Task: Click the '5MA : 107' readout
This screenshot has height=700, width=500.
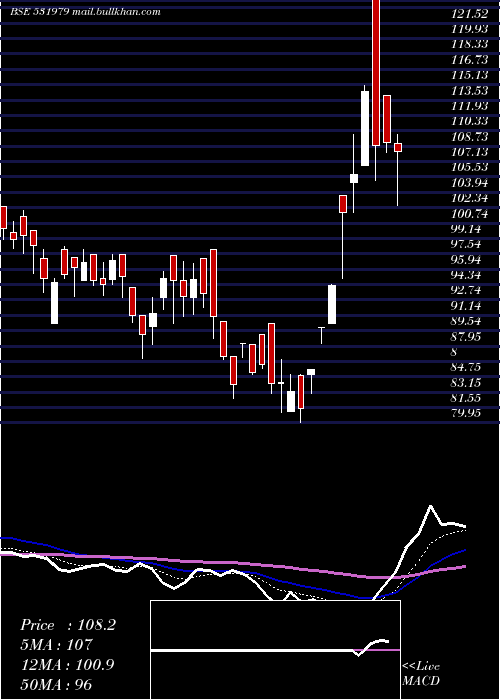Action: click(56, 645)
